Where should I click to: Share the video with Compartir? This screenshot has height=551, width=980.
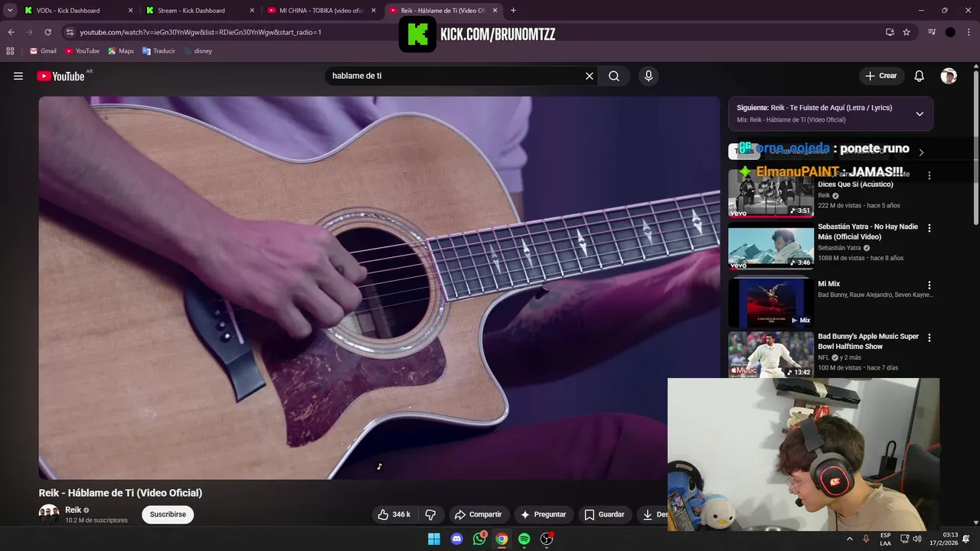tap(477, 514)
